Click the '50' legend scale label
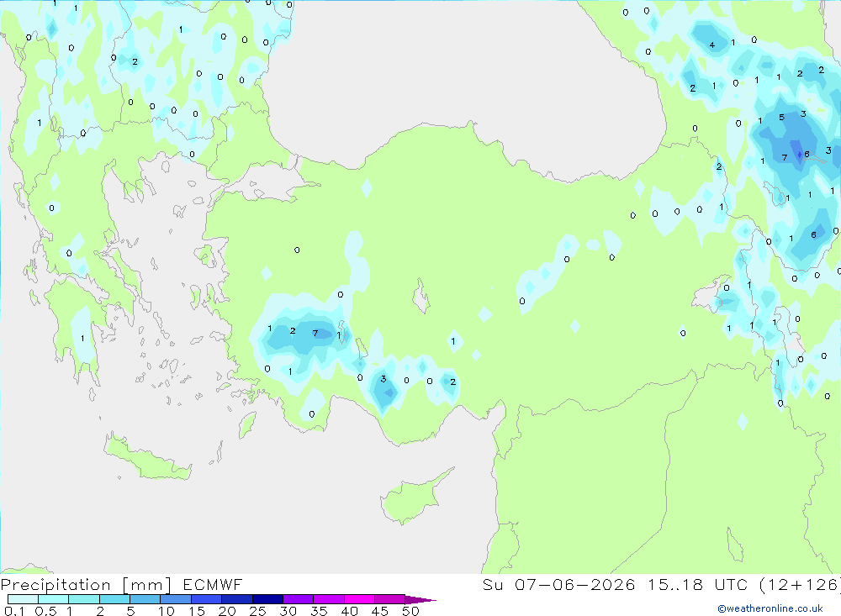Viewport: 841px width, 616px height. (410, 611)
